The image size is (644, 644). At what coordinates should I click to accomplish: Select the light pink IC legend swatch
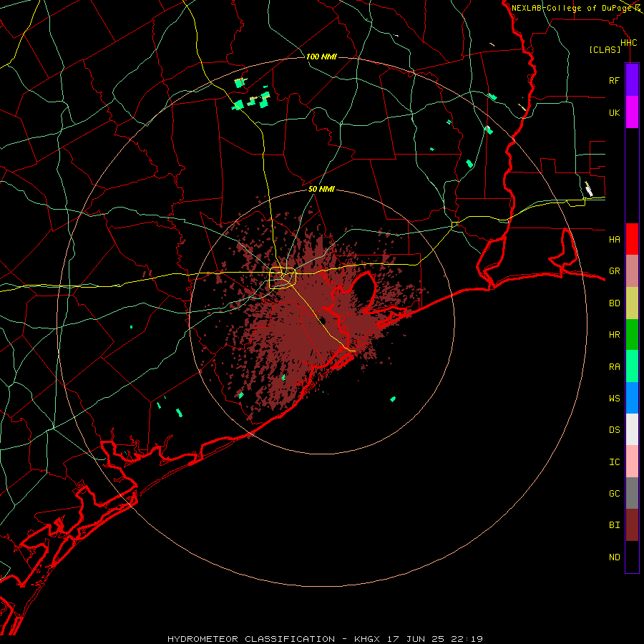click(x=632, y=462)
